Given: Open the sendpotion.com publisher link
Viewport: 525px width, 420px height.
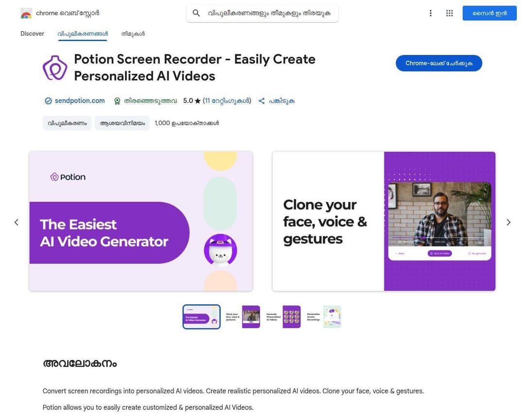Looking at the screenshot, I should coord(80,101).
